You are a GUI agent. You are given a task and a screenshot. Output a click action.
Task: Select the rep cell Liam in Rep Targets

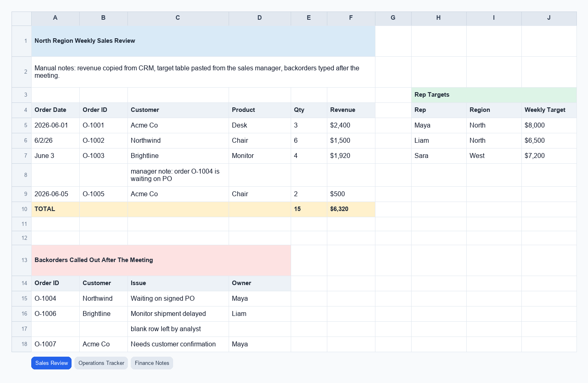tap(439, 141)
